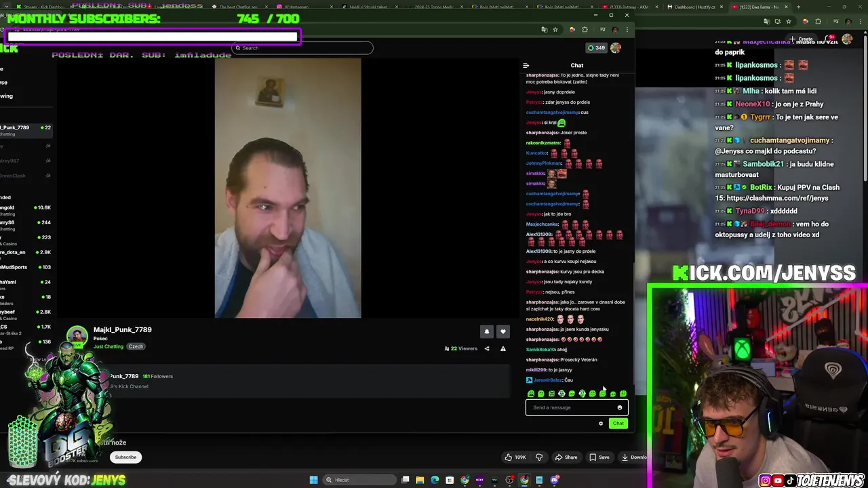Screen dimensions: 868x488
Task: Collapse the chat panel with arrow icon
Action: [x=526, y=66]
